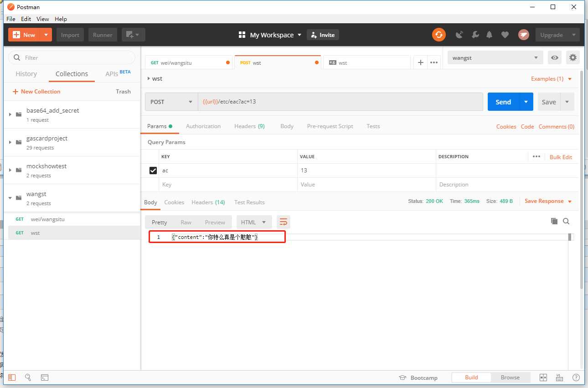The height and width of the screenshot is (388, 588).
Task: Expand the mockshowtest collection
Action: point(10,170)
